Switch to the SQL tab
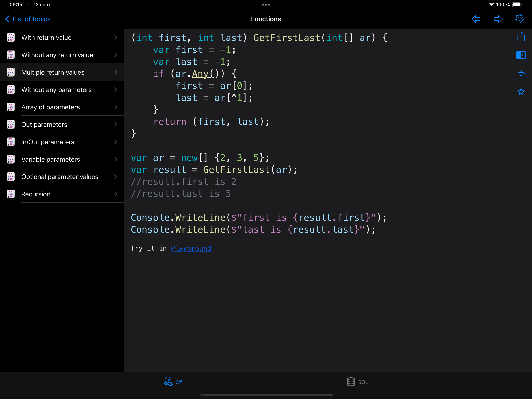 point(363,382)
